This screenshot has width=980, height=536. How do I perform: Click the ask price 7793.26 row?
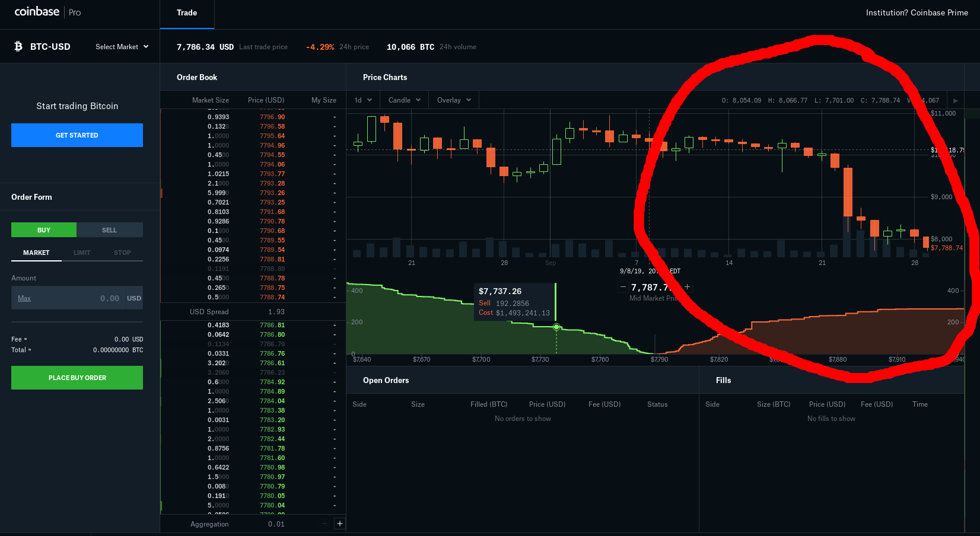(x=253, y=193)
